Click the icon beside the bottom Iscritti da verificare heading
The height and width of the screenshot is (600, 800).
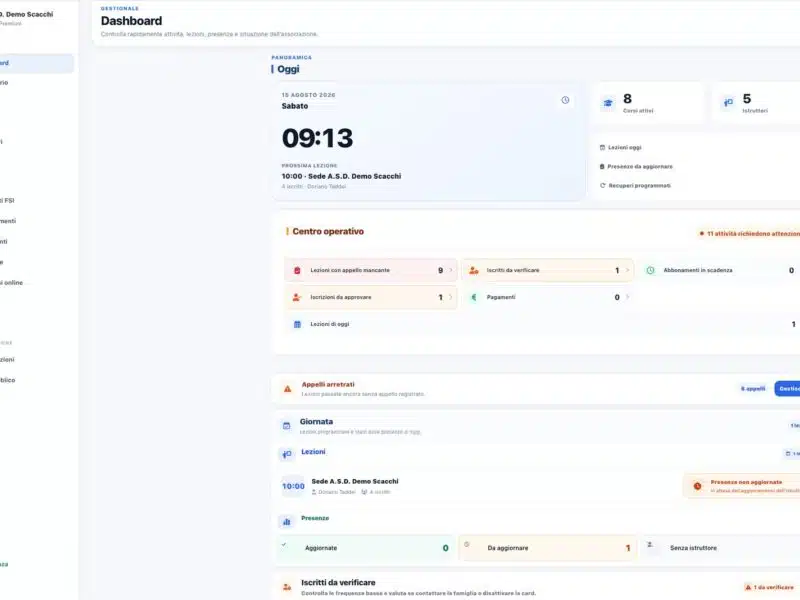pos(287,587)
